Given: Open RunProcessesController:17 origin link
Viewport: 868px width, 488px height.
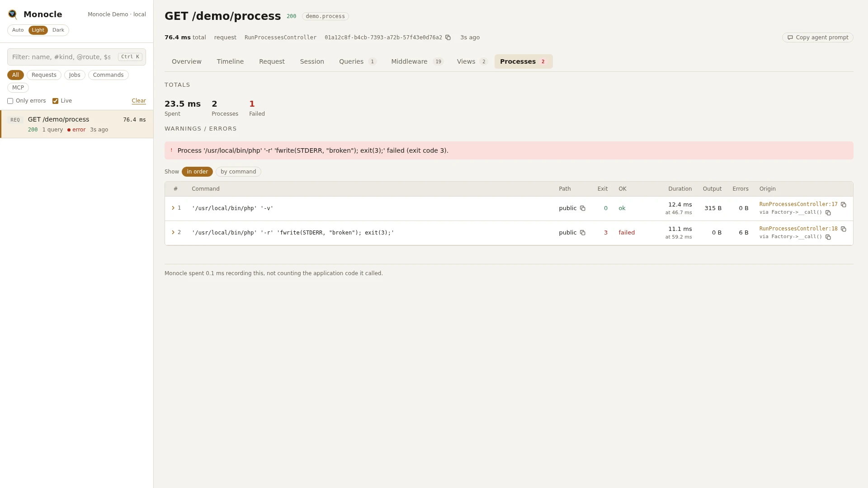Looking at the screenshot, I should (798, 204).
